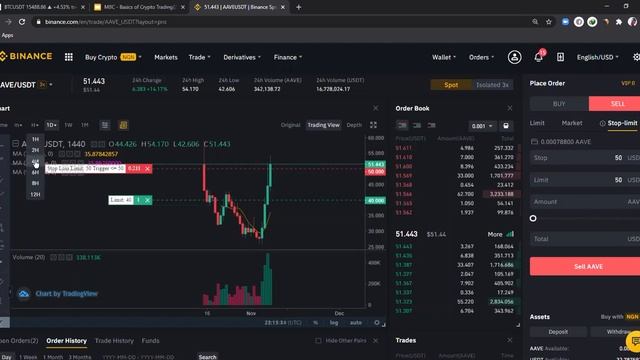Select the 1W chart interval

click(x=68, y=125)
